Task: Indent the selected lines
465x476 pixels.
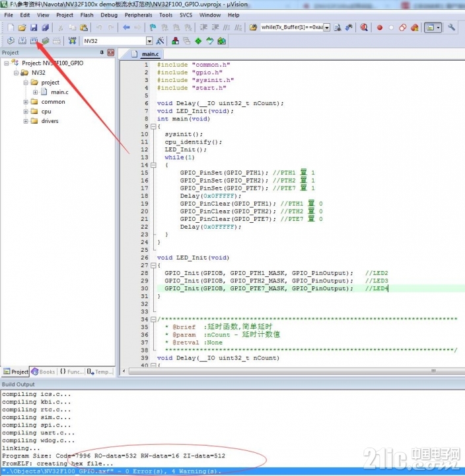Action: (203, 27)
